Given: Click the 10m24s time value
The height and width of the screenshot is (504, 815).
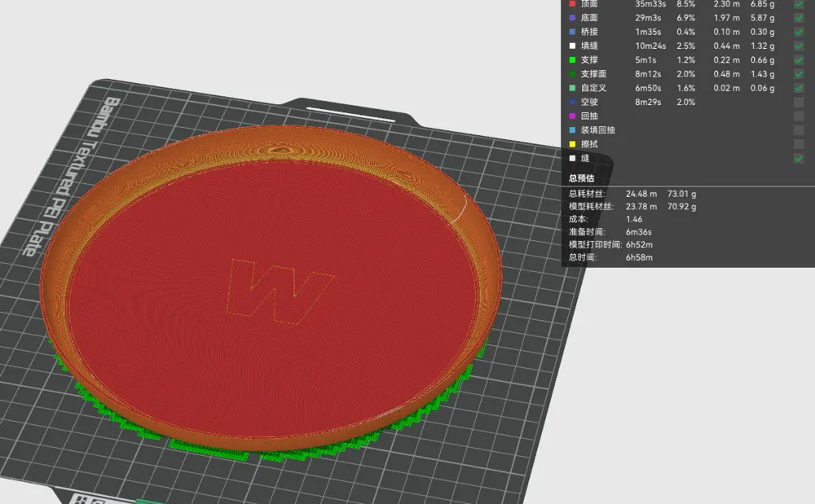Looking at the screenshot, I should point(650,46).
